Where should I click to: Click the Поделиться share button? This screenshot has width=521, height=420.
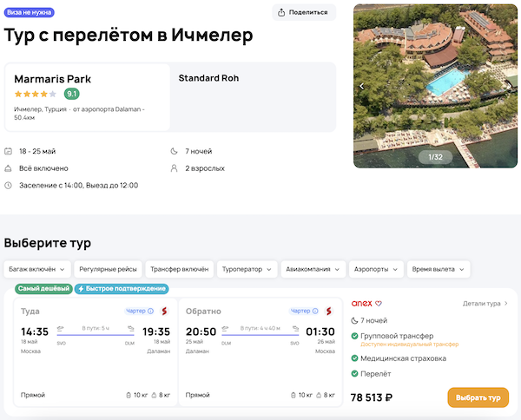[304, 12]
